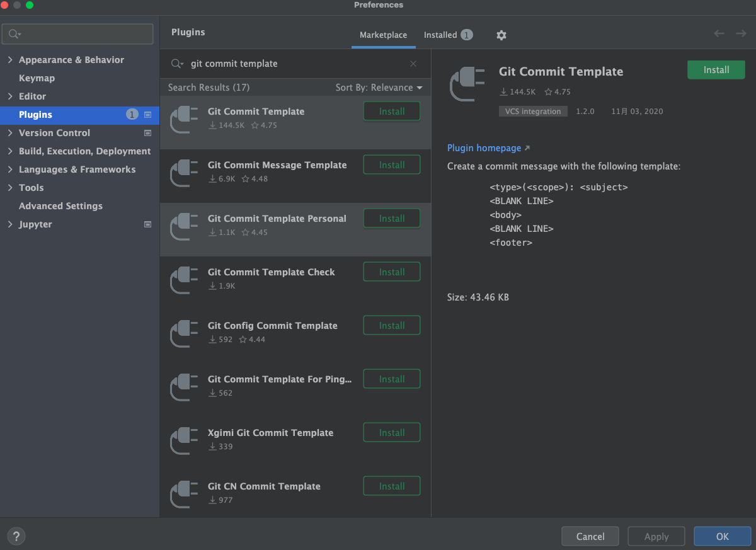Click the Plugins update count badge in sidebar
The height and width of the screenshot is (550, 756).
tap(132, 115)
